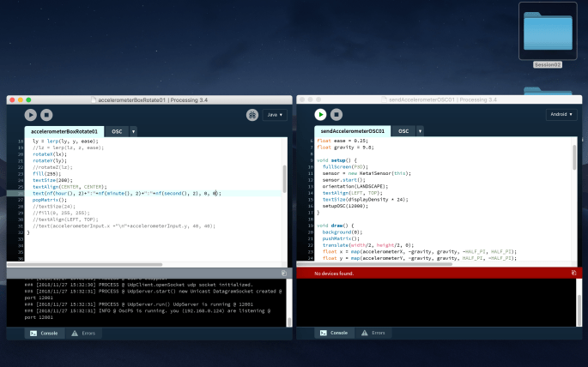Copy console output in left window
The image size is (588, 367).
pyautogui.click(x=284, y=274)
